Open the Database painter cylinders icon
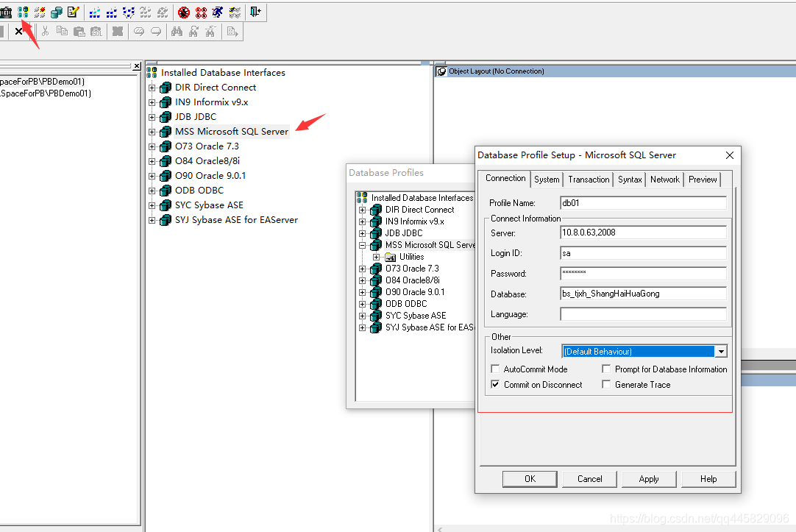 coord(57,13)
